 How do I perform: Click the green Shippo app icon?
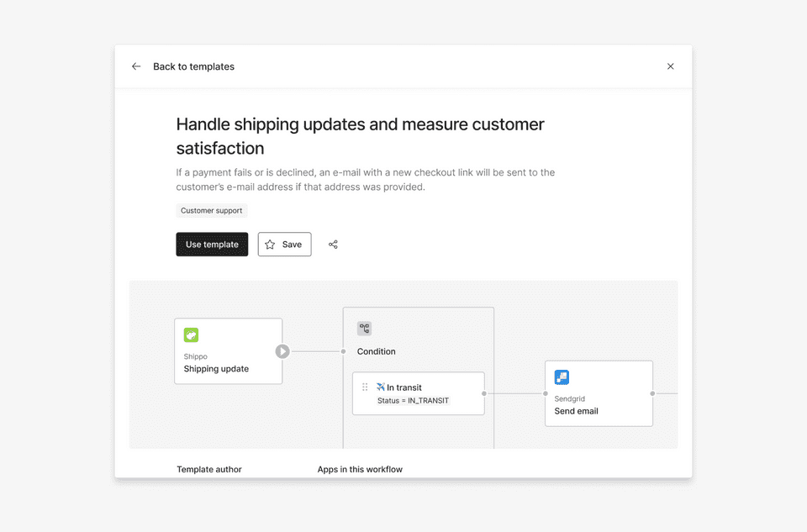coord(191,335)
